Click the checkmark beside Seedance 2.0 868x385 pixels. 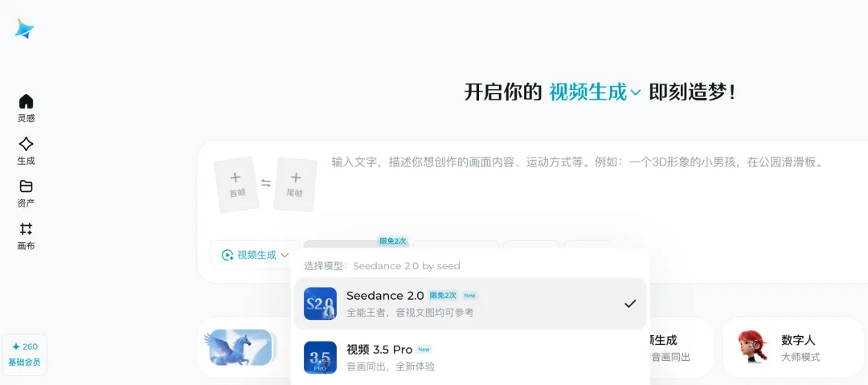click(x=630, y=304)
